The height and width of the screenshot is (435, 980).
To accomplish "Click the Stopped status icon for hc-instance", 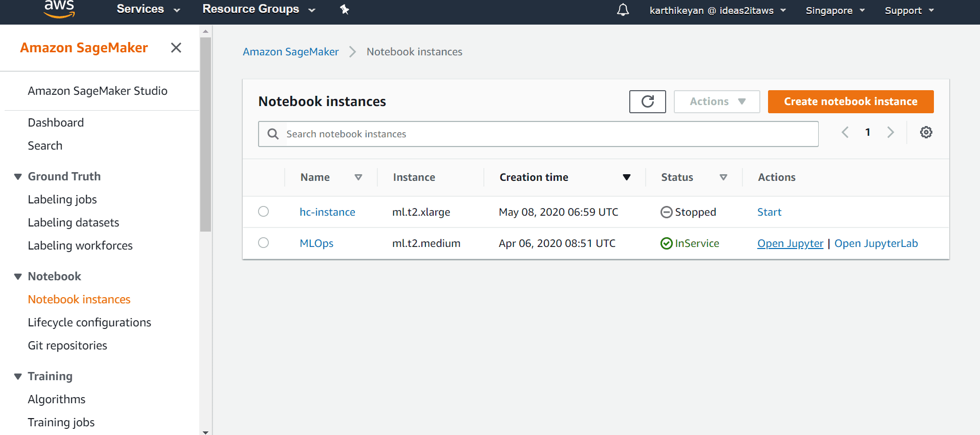I will click(666, 212).
